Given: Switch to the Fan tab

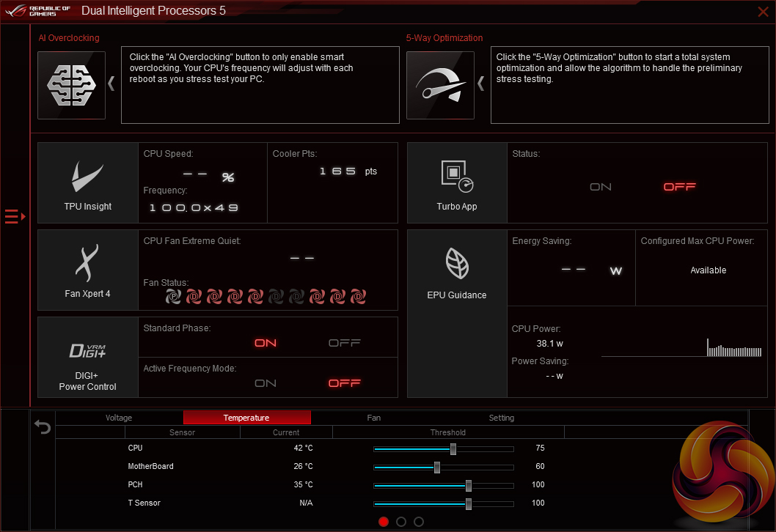Looking at the screenshot, I should point(374,418).
